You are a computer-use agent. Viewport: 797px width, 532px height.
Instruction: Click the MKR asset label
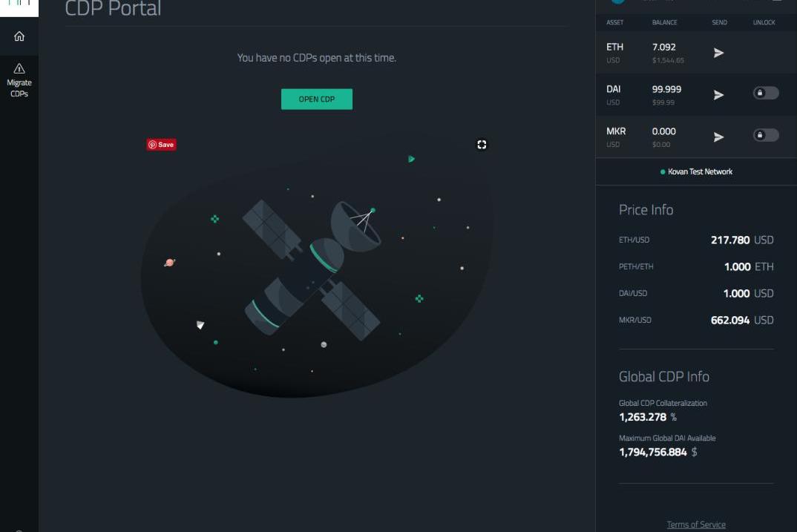[x=615, y=131]
